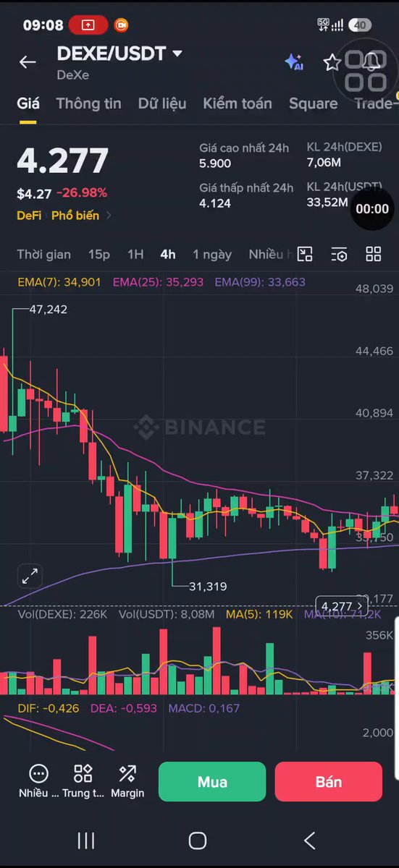Image resolution: width=399 pixels, height=868 pixels.
Task: Open the Kiểm toán tab
Action: click(x=238, y=103)
